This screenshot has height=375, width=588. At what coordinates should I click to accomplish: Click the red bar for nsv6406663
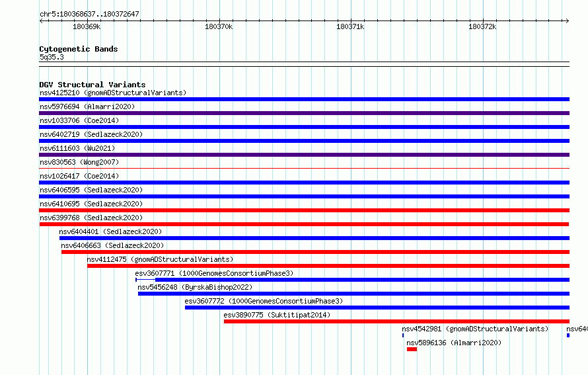[x=315, y=252]
